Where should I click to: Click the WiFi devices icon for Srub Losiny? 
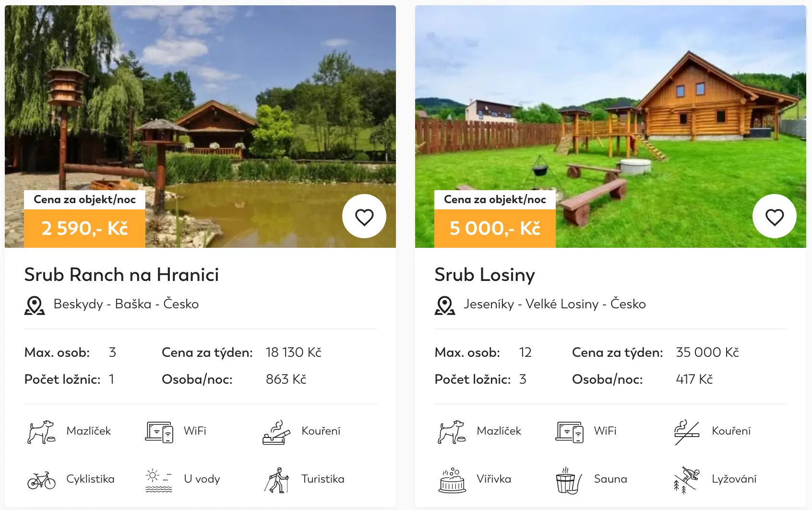[x=570, y=432]
